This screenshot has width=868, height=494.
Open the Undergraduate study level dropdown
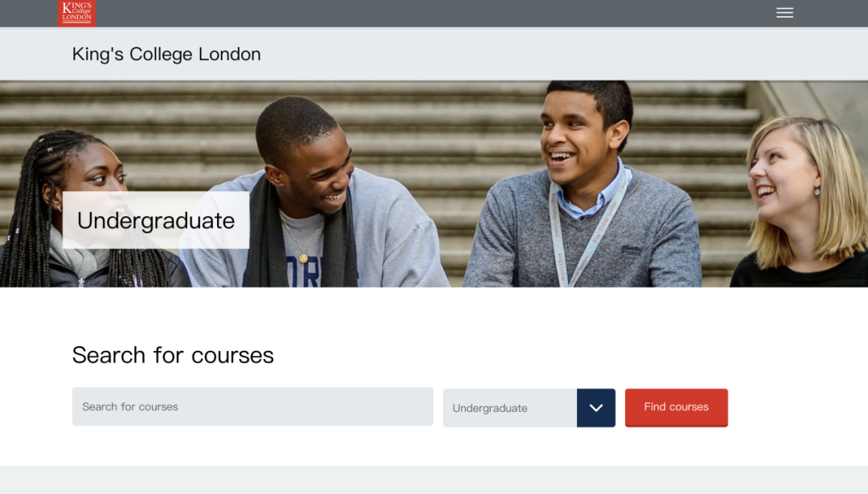(x=529, y=408)
